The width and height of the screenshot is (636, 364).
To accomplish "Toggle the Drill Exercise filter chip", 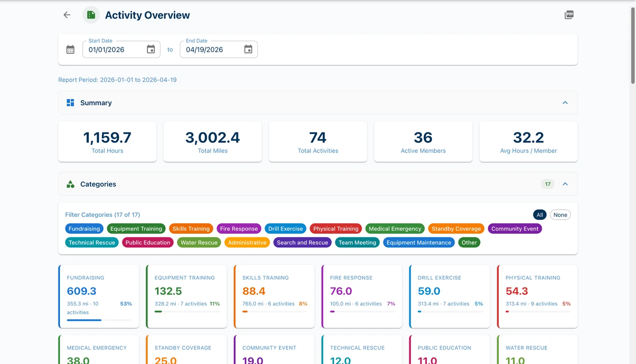I will 285,229.
